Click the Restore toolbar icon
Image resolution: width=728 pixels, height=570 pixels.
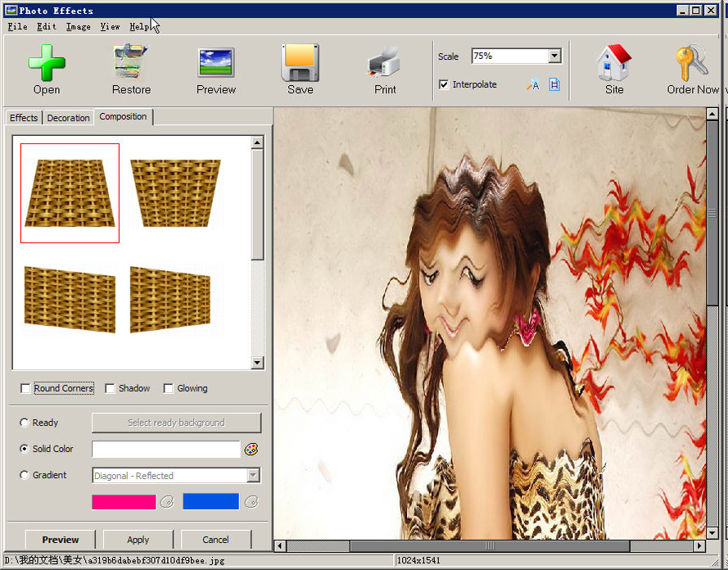coord(131,62)
